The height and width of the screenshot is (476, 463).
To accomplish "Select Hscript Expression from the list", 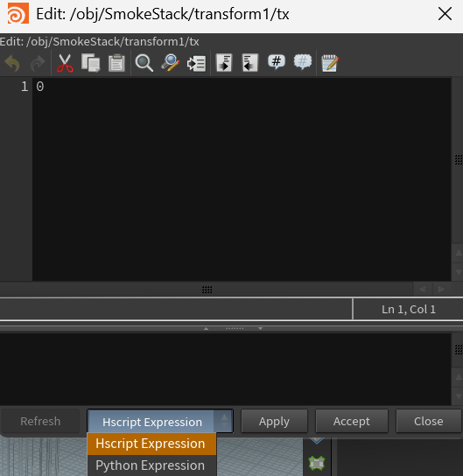I will (151, 444).
